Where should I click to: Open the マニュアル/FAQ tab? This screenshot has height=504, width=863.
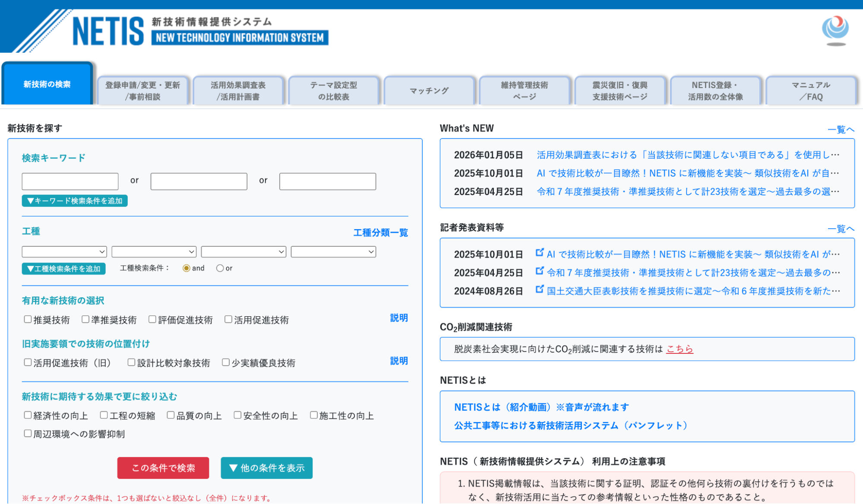point(811,91)
